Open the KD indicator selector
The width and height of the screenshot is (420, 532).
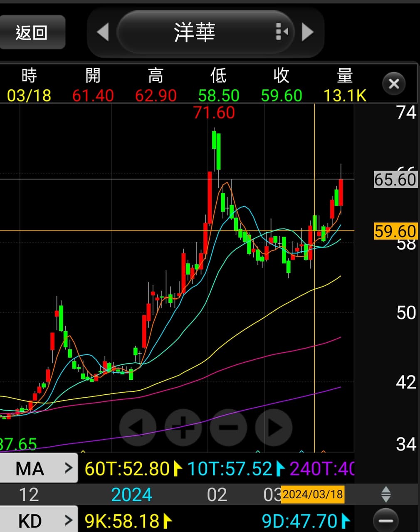point(39,520)
